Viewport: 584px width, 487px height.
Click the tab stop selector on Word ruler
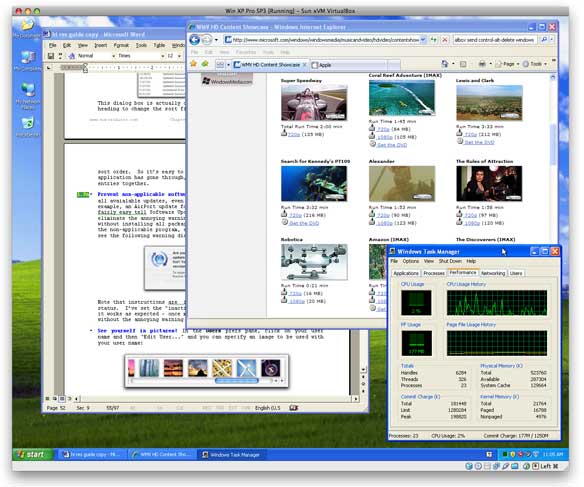(x=48, y=68)
